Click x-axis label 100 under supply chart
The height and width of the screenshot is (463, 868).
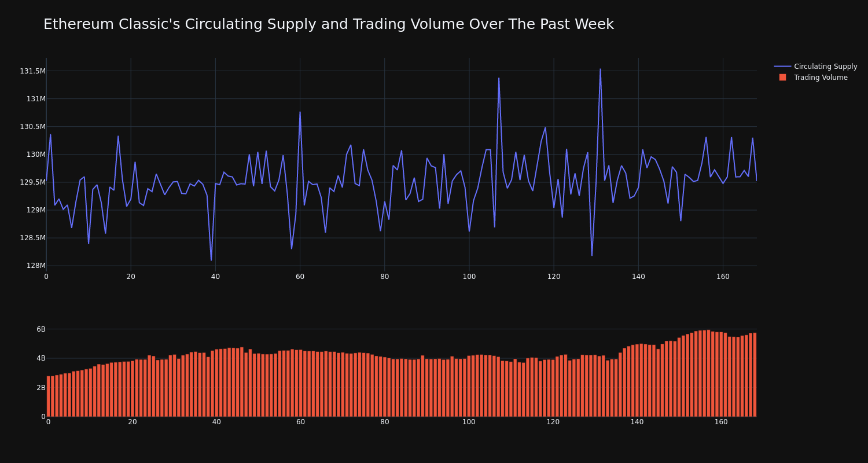tap(469, 277)
